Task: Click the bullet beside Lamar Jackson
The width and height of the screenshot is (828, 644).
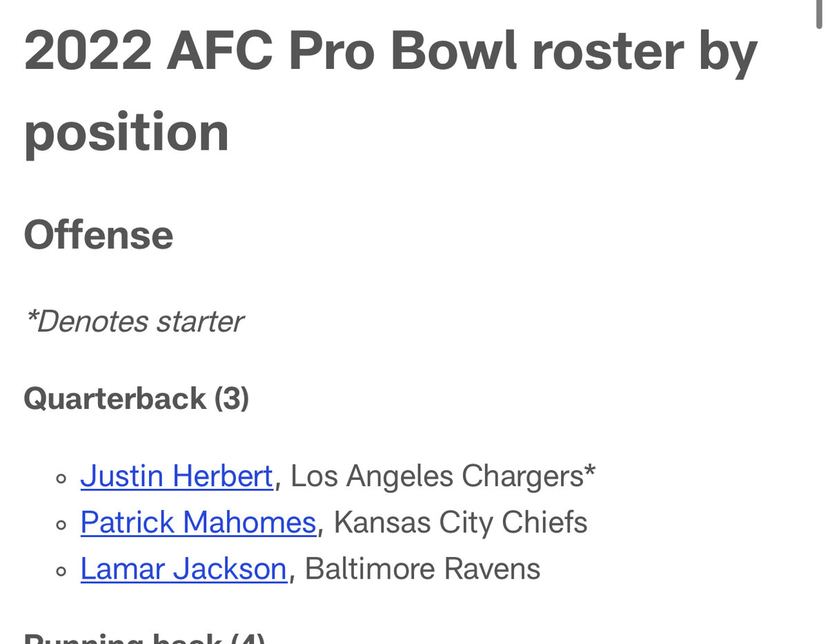Action: [x=61, y=571]
